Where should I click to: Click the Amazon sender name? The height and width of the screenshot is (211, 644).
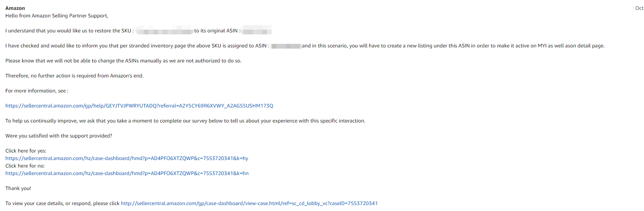tap(15, 8)
